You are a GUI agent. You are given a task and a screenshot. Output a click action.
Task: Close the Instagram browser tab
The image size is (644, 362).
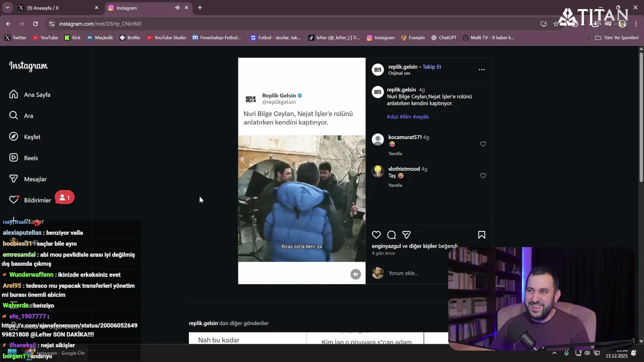[186, 8]
